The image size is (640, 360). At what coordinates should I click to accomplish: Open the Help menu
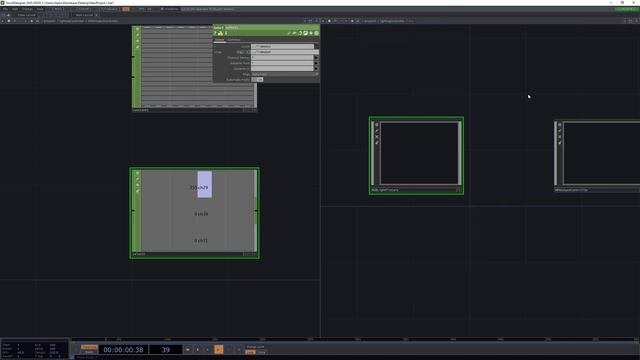click(40, 9)
